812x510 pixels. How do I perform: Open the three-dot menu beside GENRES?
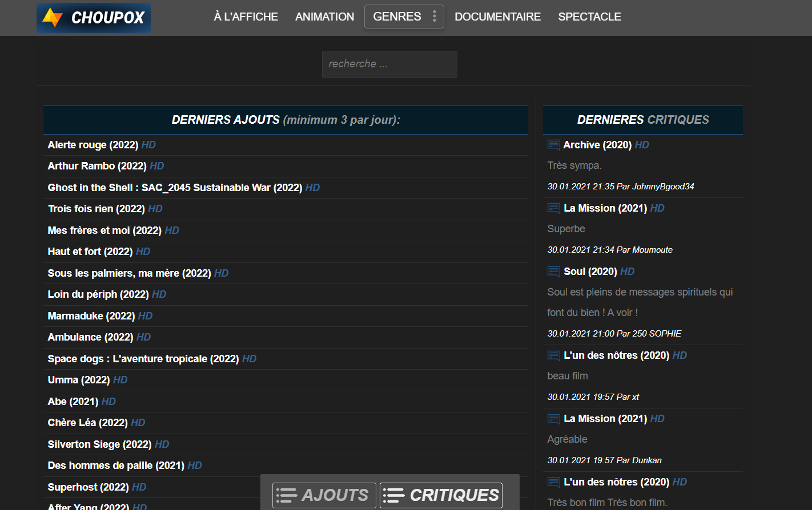coord(435,17)
